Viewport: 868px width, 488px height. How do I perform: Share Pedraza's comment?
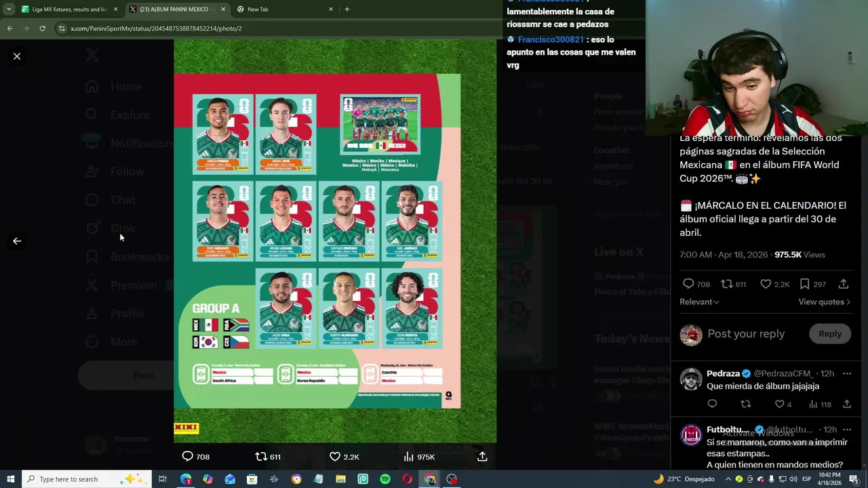(846, 404)
